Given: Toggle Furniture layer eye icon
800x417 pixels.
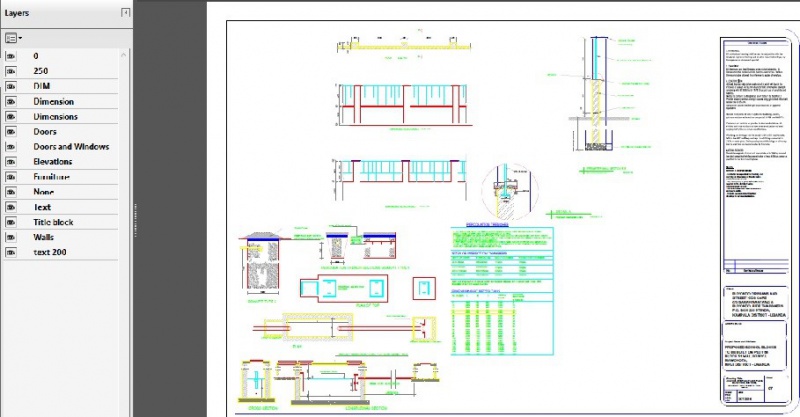Looking at the screenshot, I should point(11,177).
